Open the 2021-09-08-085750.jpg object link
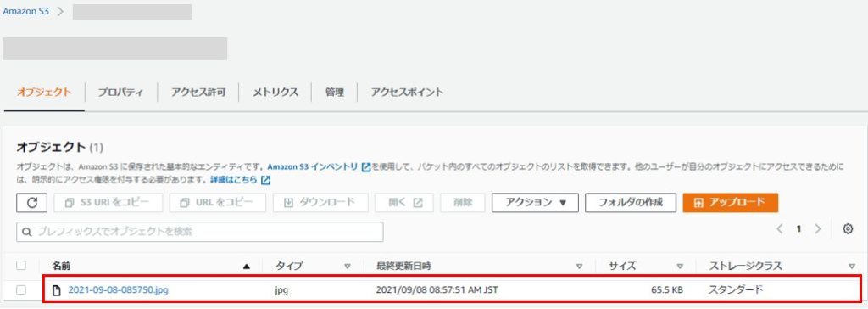Image resolution: width=868 pixels, height=309 pixels. 118,289
